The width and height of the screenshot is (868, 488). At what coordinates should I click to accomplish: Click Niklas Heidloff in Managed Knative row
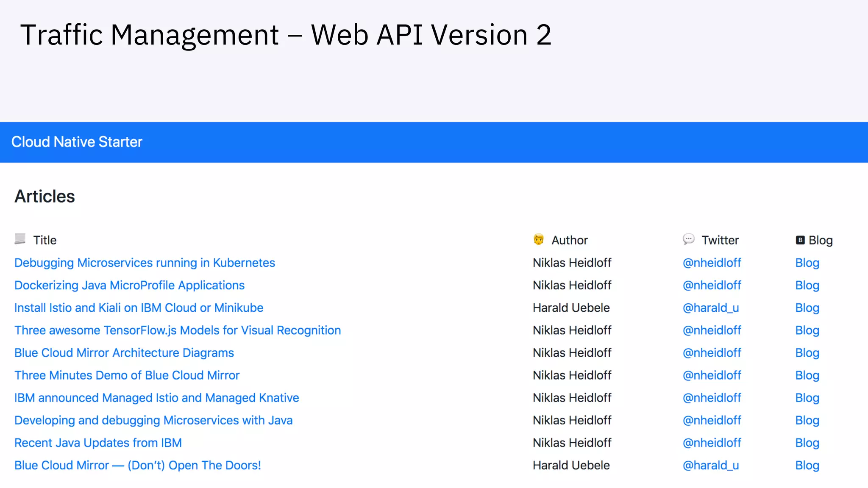(x=572, y=398)
